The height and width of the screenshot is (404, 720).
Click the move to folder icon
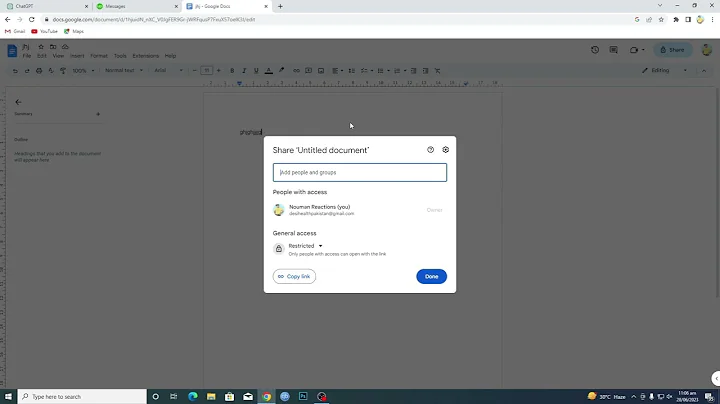(x=53, y=47)
